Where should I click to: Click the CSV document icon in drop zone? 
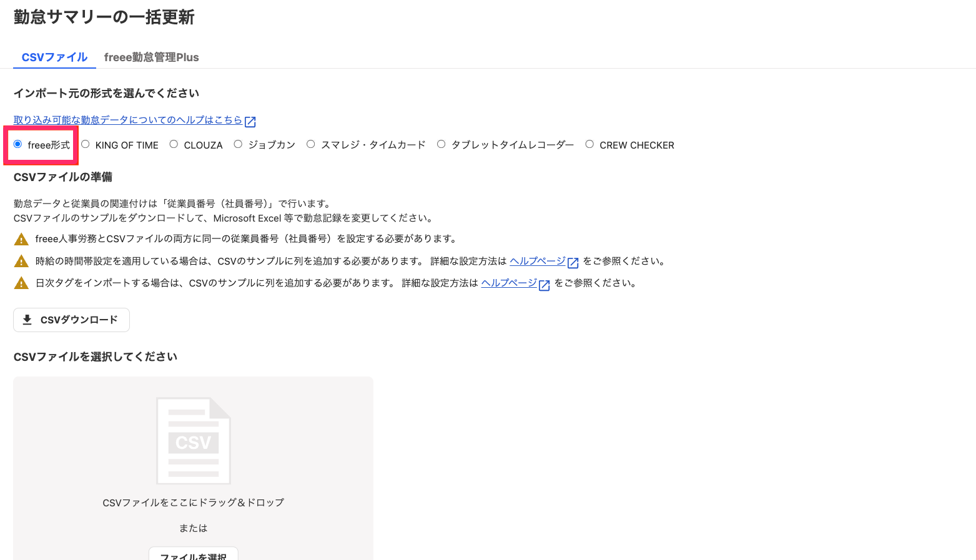point(194,441)
